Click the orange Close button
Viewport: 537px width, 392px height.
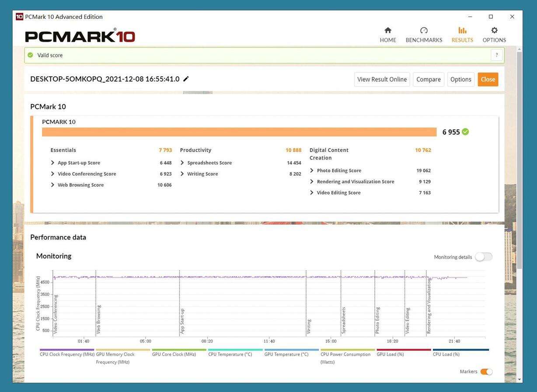point(488,79)
